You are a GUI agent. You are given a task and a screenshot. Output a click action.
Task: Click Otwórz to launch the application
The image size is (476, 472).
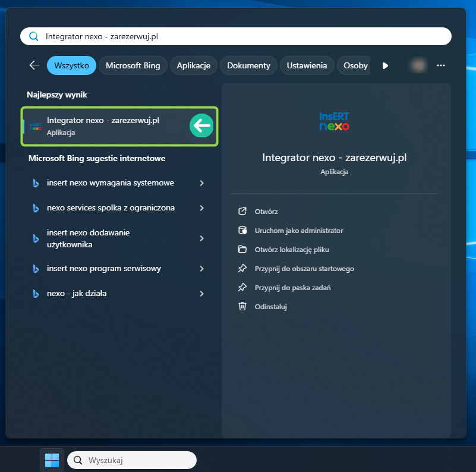point(266,212)
